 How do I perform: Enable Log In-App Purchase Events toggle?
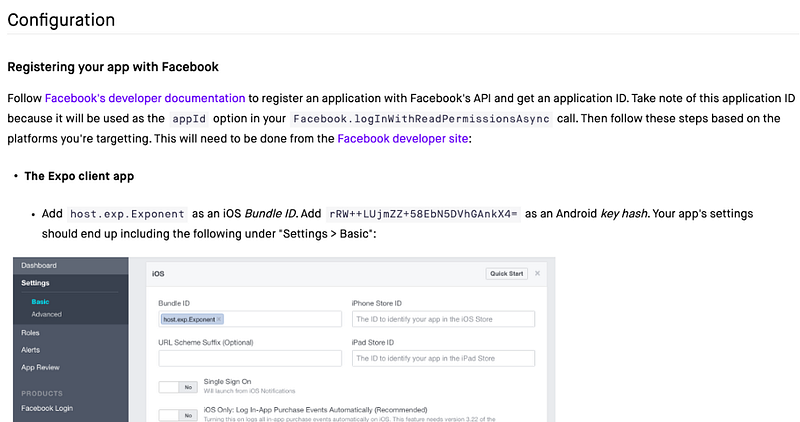[x=177, y=414]
